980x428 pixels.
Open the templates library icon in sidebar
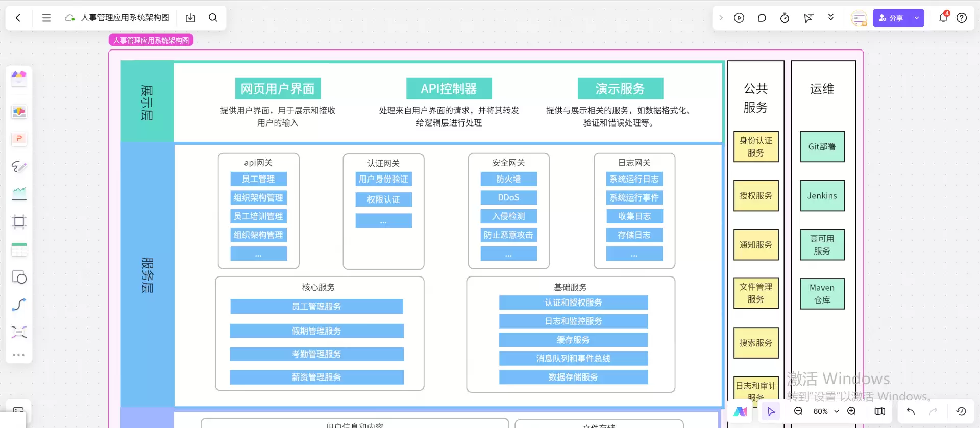(19, 78)
